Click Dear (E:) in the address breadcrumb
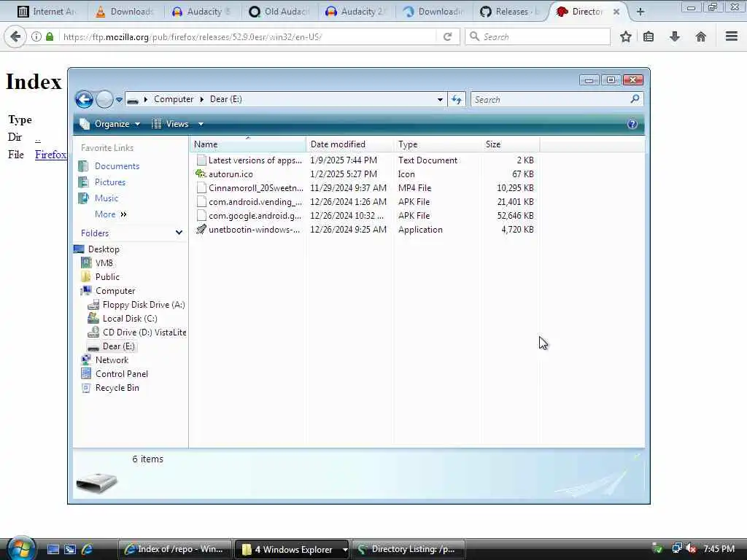 (x=226, y=99)
